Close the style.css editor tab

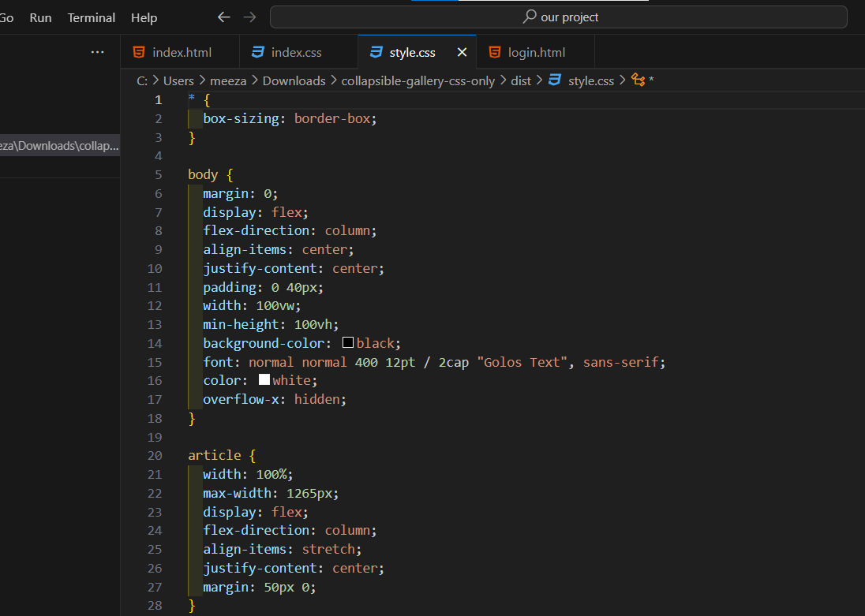pos(462,51)
